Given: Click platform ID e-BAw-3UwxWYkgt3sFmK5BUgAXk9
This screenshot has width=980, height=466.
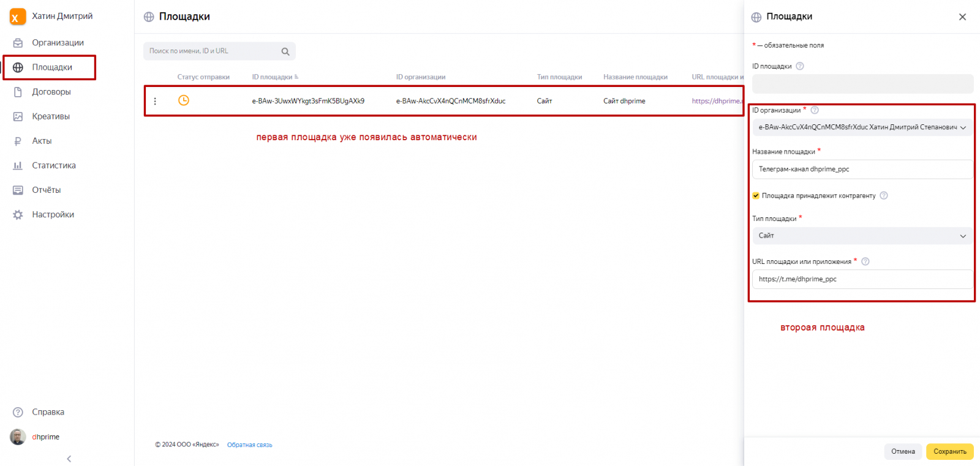Looking at the screenshot, I should (308, 101).
